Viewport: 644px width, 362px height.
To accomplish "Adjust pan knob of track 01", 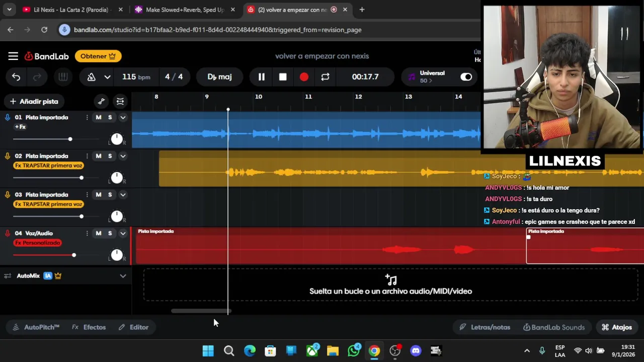I will (x=117, y=139).
